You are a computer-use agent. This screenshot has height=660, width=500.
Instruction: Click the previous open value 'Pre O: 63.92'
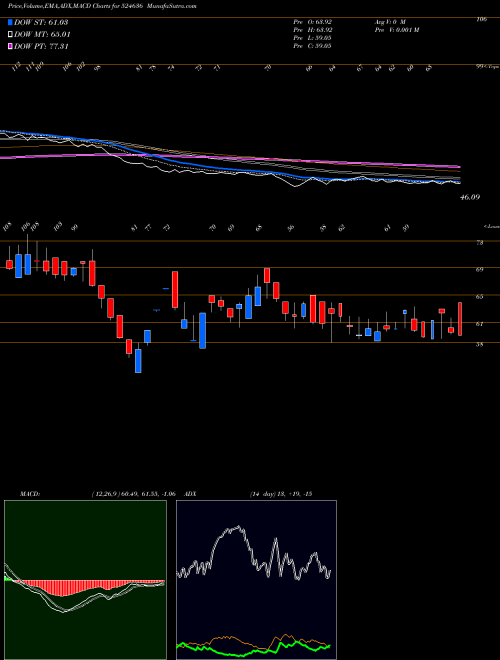click(x=313, y=22)
